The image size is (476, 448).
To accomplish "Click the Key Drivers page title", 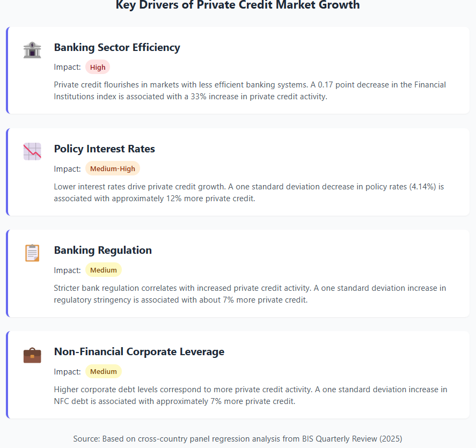I will point(238,5).
